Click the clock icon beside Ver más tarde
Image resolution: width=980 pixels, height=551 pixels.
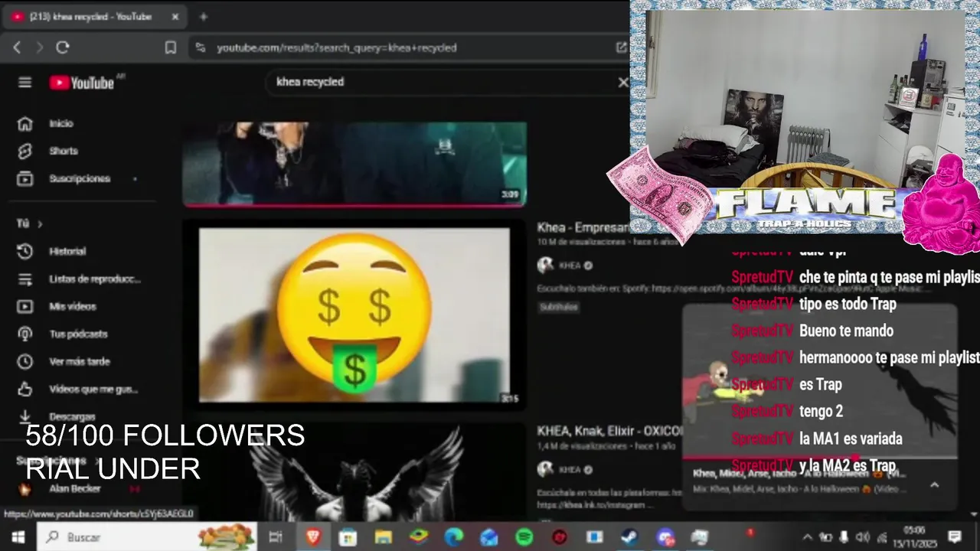[25, 361]
